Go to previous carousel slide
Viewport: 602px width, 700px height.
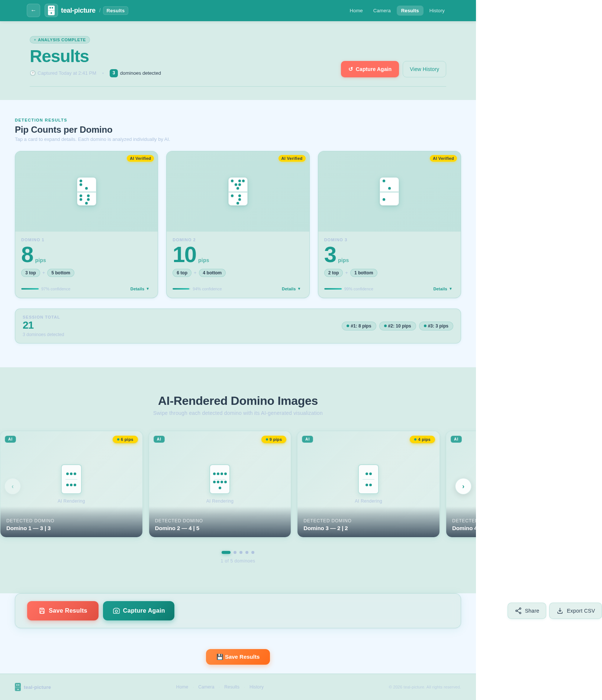coord(13,486)
